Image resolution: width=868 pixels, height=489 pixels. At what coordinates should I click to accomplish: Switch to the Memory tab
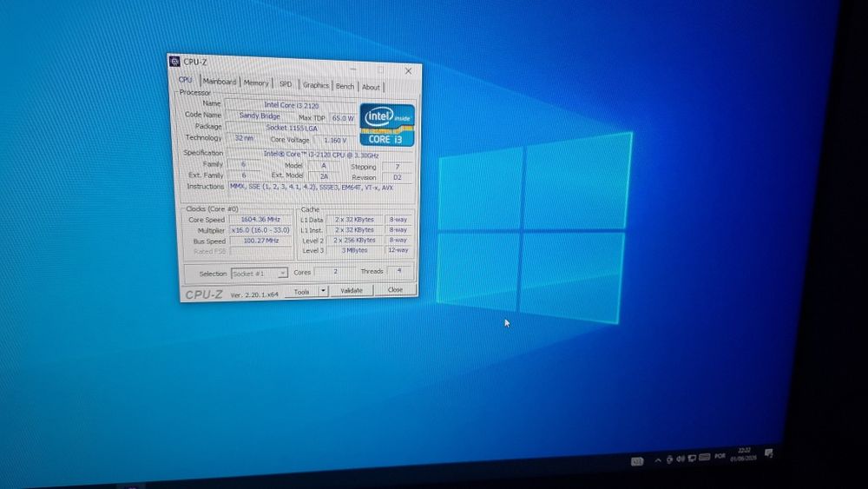pos(256,83)
